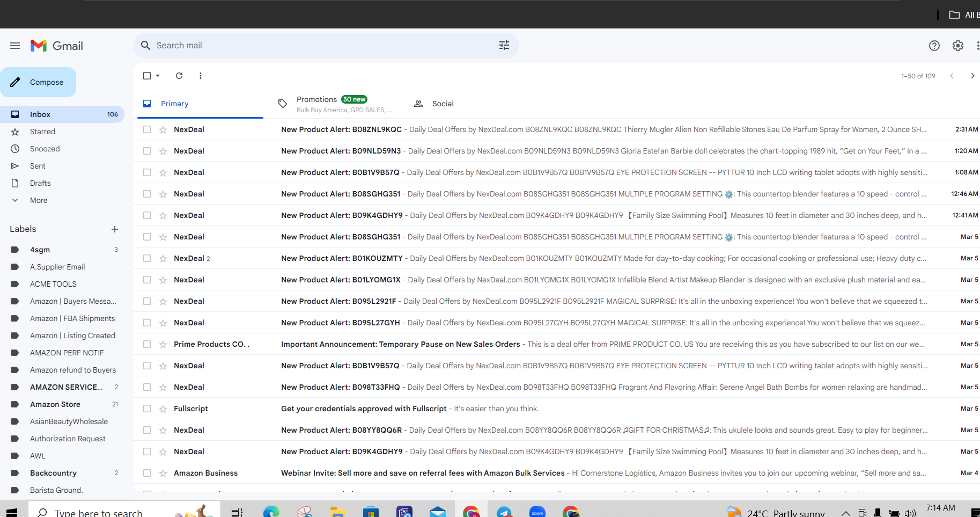Open the Gmail main menu hamburger
This screenshot has width=980, height=517.
coord(15,46)
